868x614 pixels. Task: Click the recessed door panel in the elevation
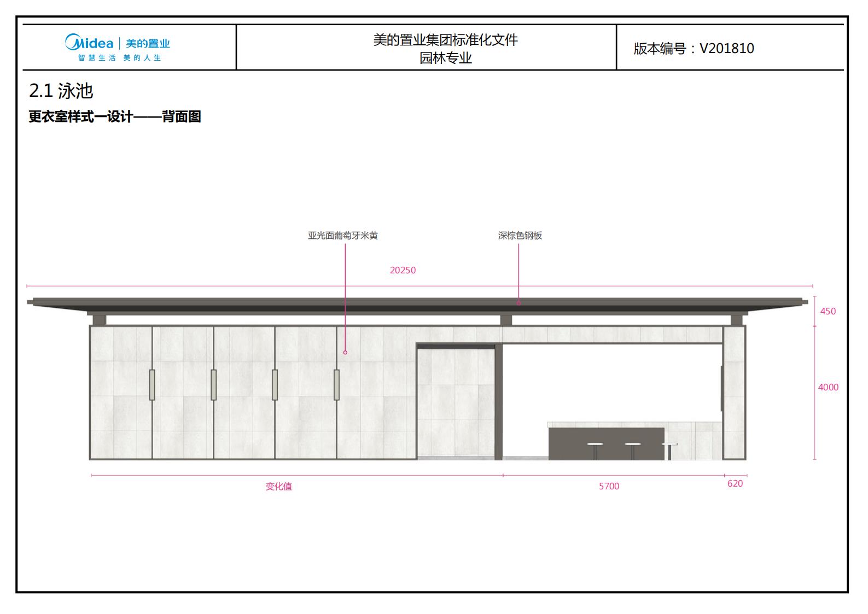tap(456, 401)
